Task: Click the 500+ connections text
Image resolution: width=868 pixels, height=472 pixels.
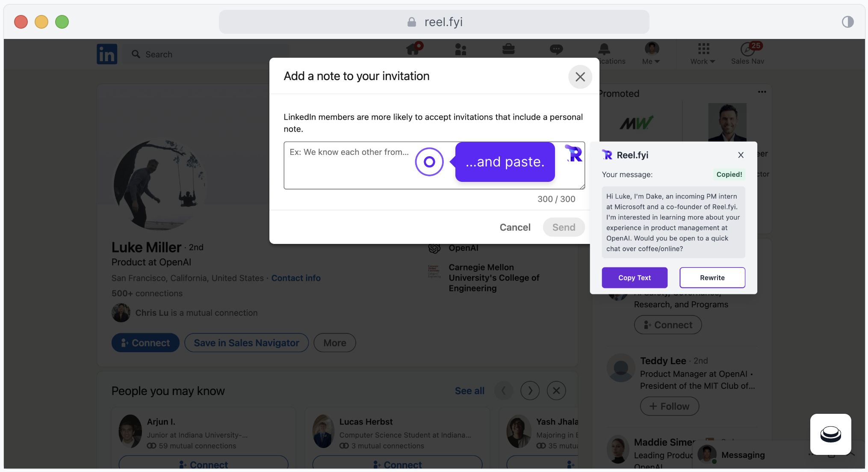Action: pyautogui.click(x=147, y=294)
